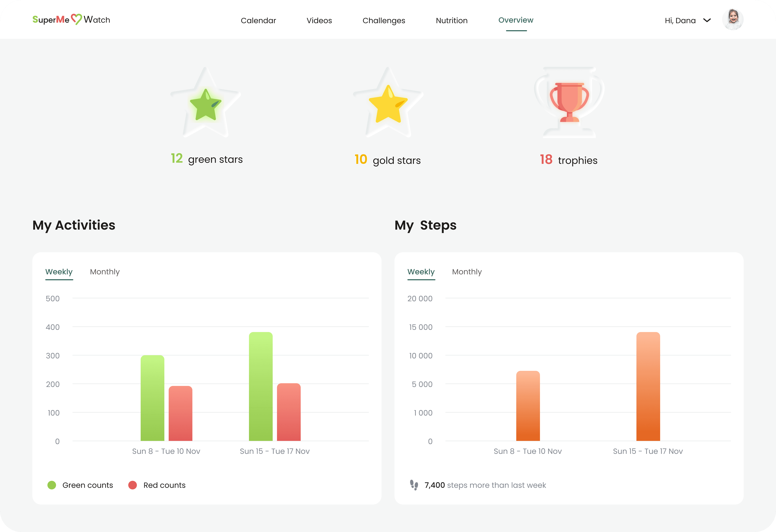
Task: Click the Sun 15 - Tue 17 Nov steps bar
Action: [x=648, y=386]
